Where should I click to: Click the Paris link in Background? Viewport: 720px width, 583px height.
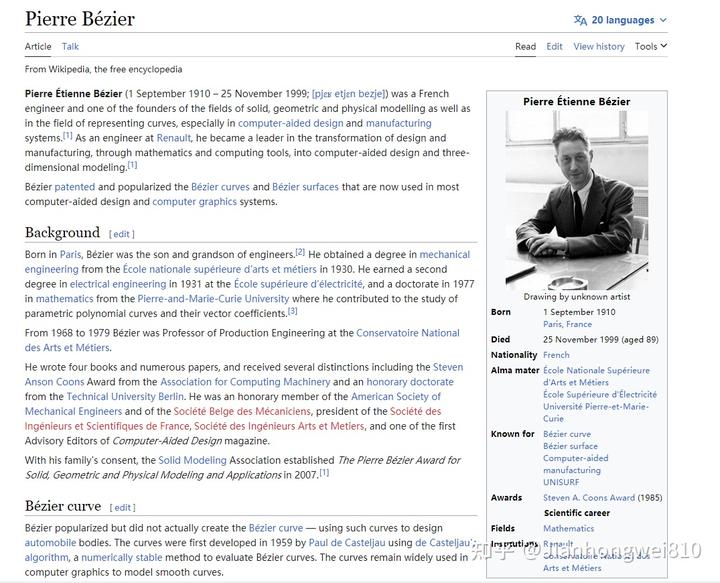pos(70,254)
